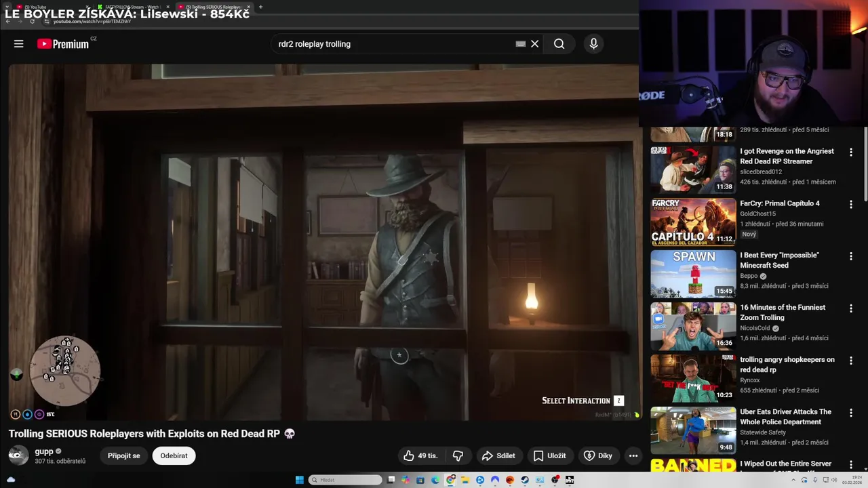
Task: Go to YouTube Premium home logo
Action: [x=63, y=44]
